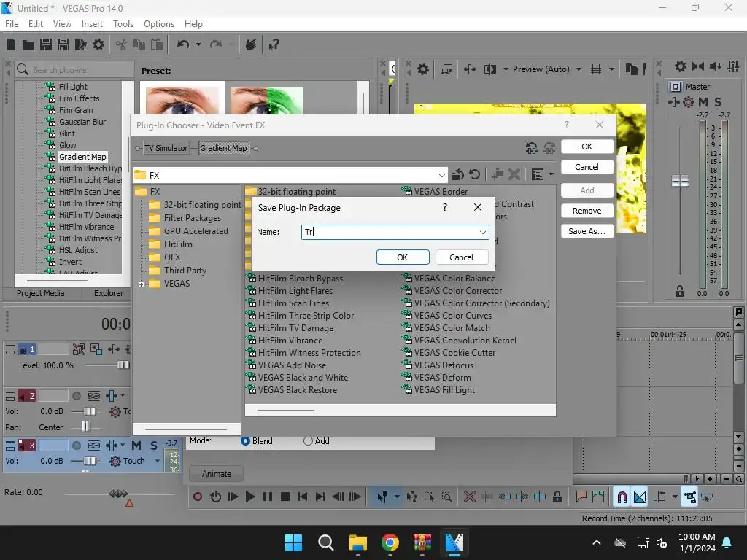747x560 pixels.
Task: Click the Master bus Mute M button
Action: coord(703,102)
